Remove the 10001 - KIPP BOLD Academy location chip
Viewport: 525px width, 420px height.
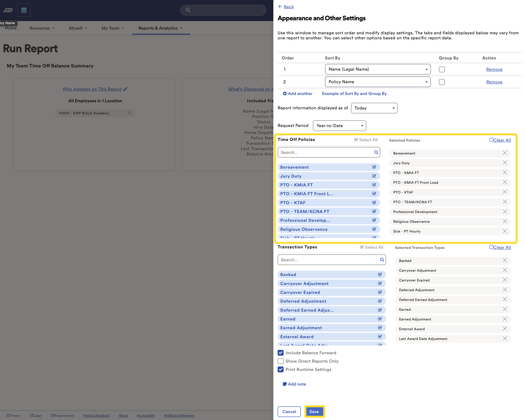pos(129,113)
